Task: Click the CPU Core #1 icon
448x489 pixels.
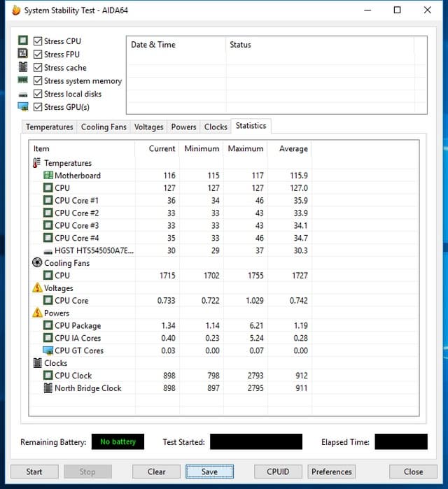Action: click(48, 200)
